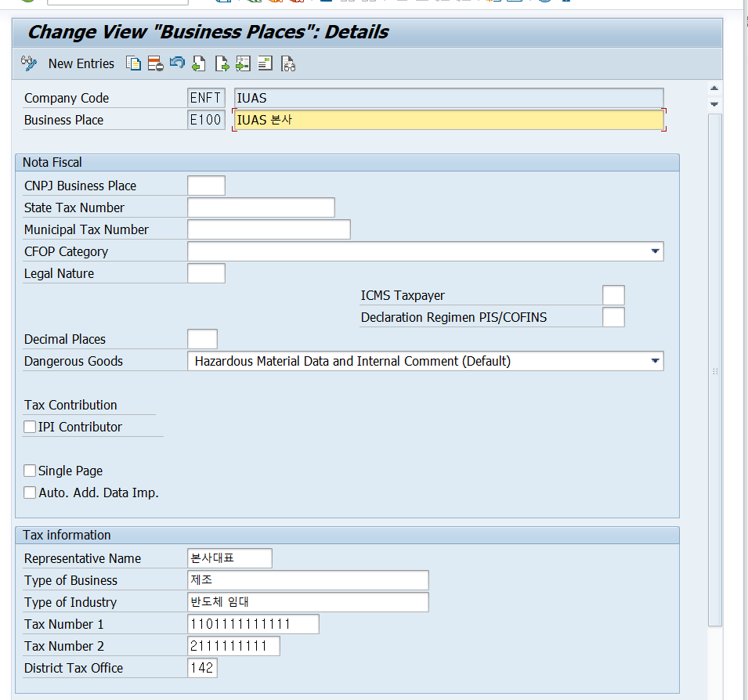Viewport: 748px width, 700px height.
Task: Click the Dangerous Goods label
Action: point(74,361)
